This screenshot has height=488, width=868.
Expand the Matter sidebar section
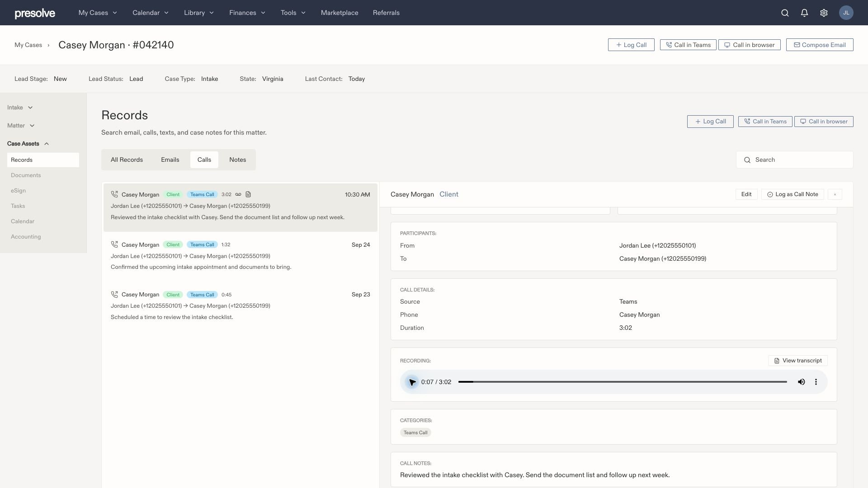(x=21, y=126)
